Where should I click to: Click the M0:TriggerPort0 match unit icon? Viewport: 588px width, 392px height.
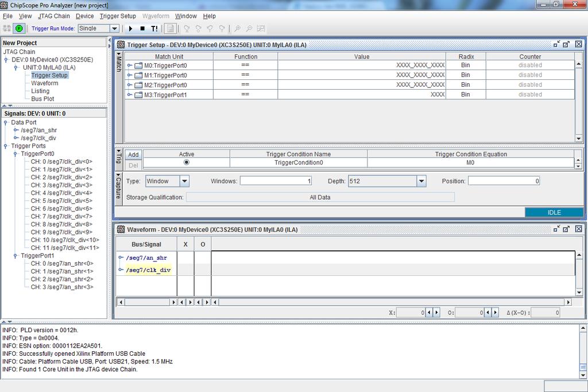pos(138,66)
